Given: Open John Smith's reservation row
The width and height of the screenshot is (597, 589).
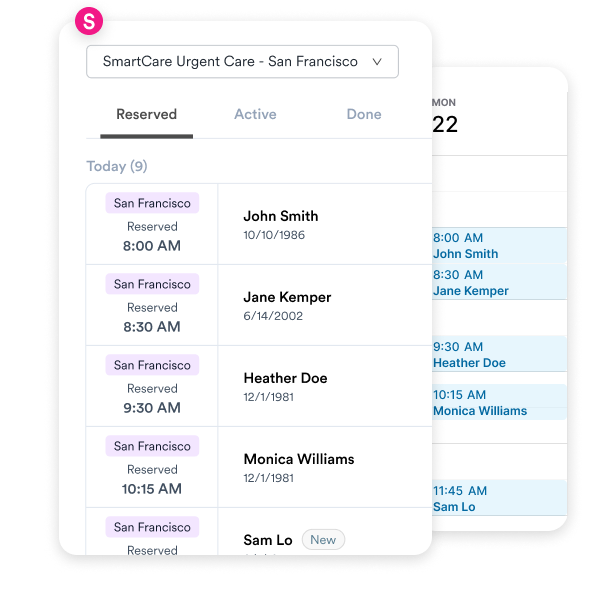Looking at the screenshot, I should point(259,224).
